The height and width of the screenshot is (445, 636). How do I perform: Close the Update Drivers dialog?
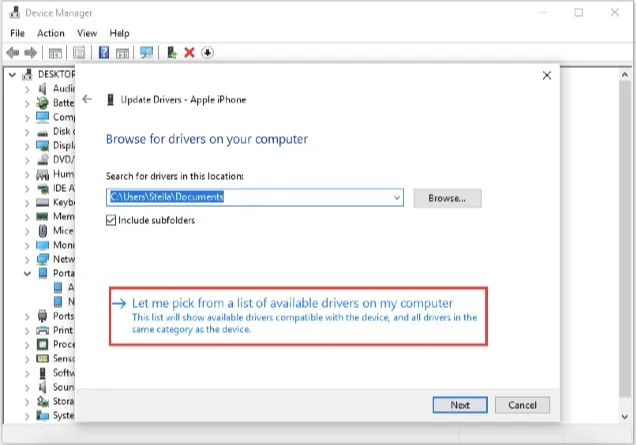click(x=547, y=75)
